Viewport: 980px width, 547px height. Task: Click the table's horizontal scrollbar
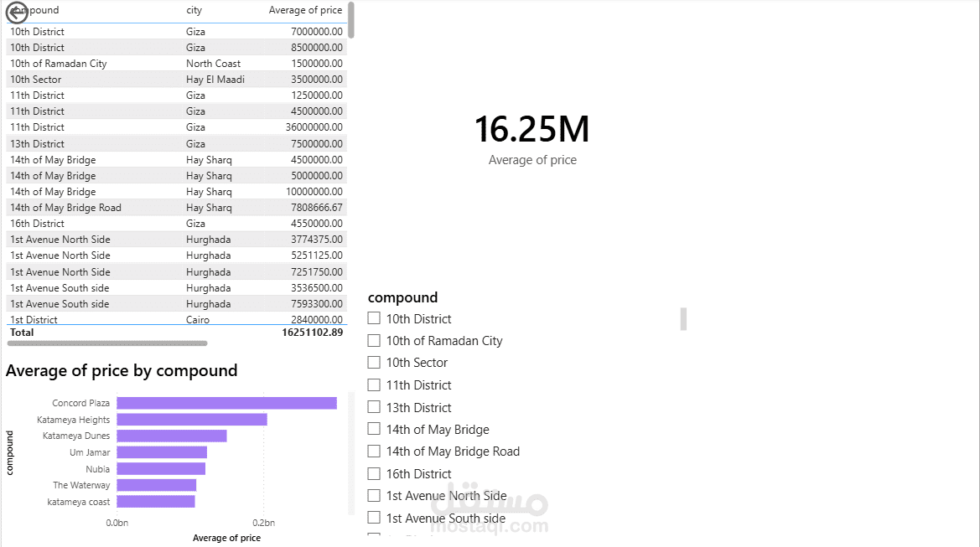click(107, 343)
